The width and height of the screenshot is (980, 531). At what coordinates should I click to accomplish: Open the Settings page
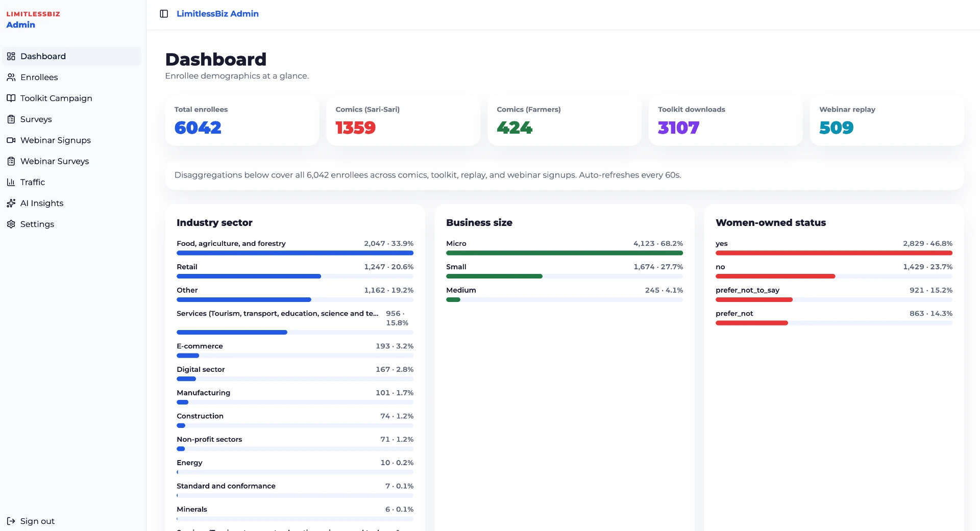(71, 224)
